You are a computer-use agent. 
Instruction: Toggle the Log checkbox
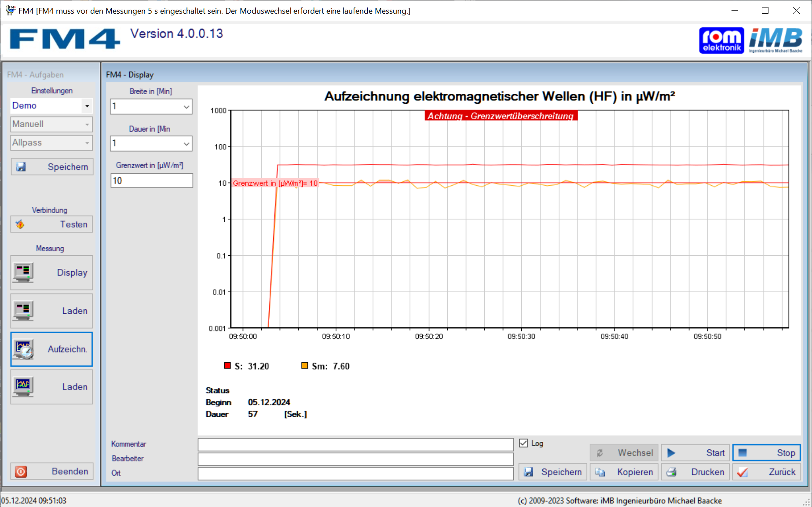[x=523, y=443]
